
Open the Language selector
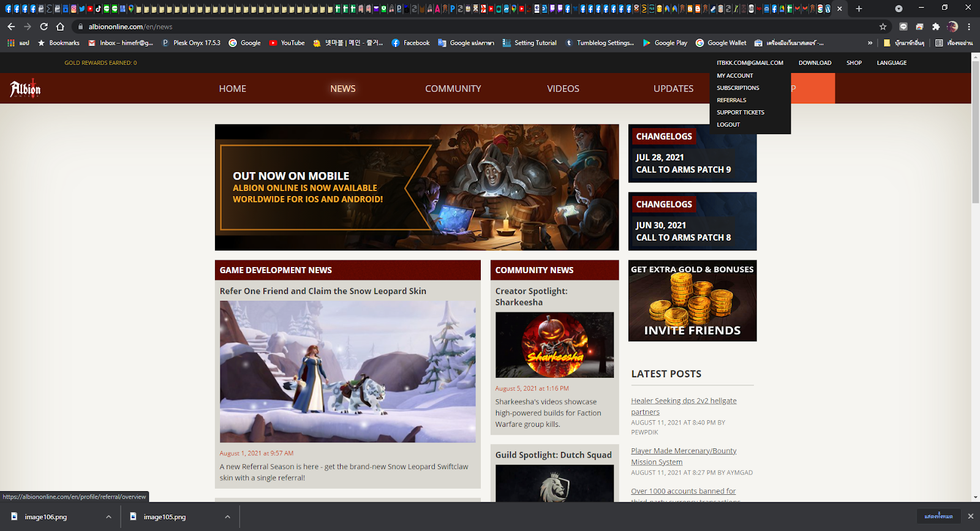point(892,63)
